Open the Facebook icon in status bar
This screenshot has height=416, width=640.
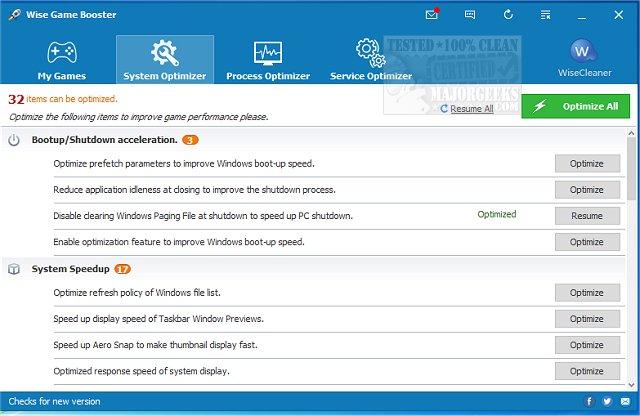click(x=589, y=401)
